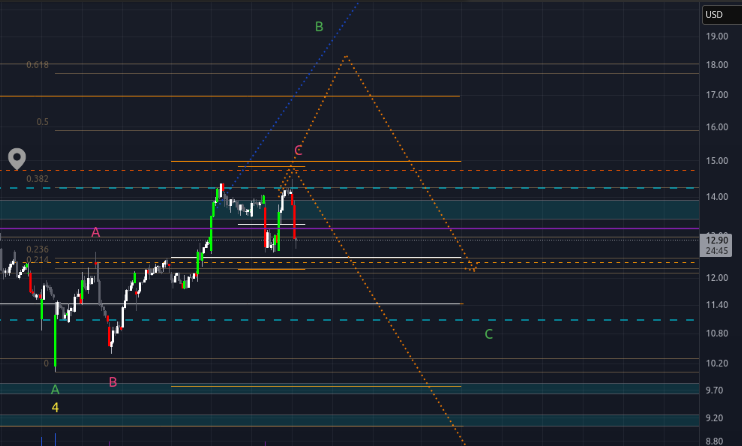
Task: Select the purple horizontal line
Action: (x=400, y=229)
